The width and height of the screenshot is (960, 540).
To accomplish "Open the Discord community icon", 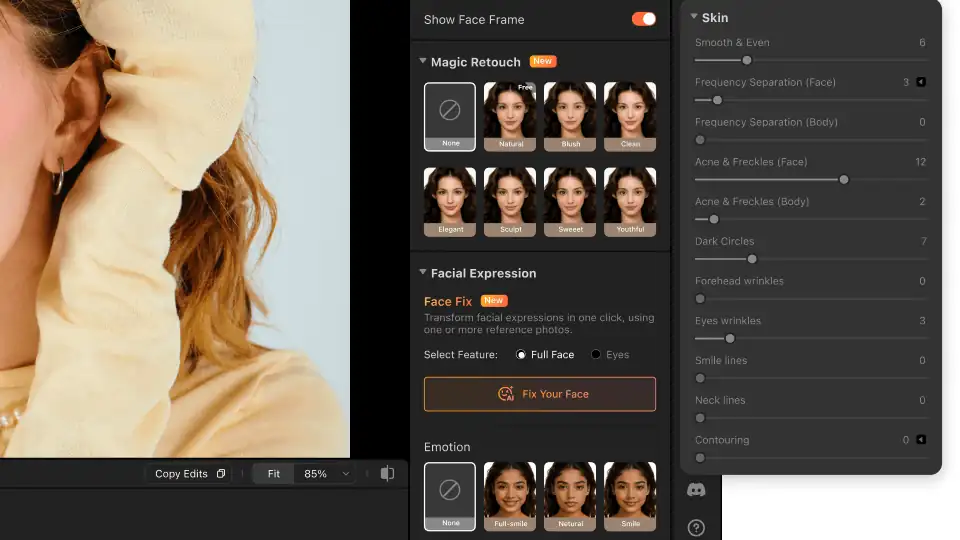I will 696,490.
